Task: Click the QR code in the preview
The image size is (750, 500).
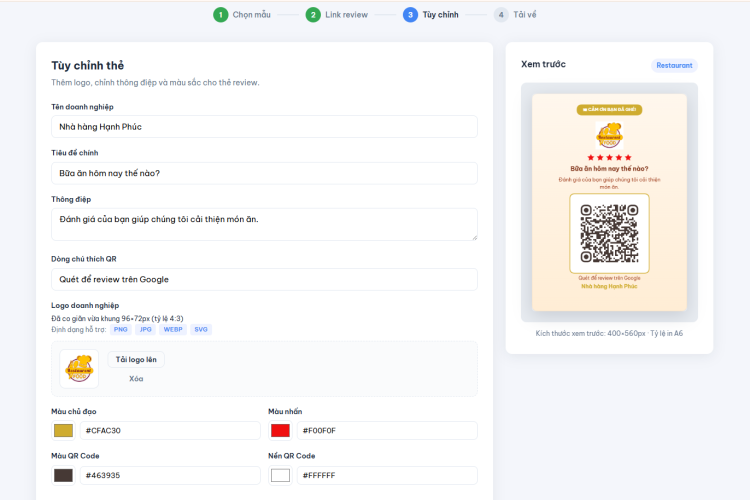Action: pos(609,233)
